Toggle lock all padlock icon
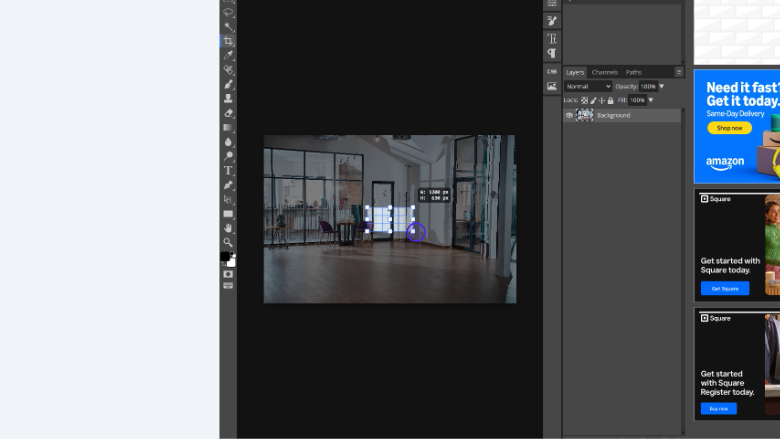780x439 pixels. (x=610, y=100)
